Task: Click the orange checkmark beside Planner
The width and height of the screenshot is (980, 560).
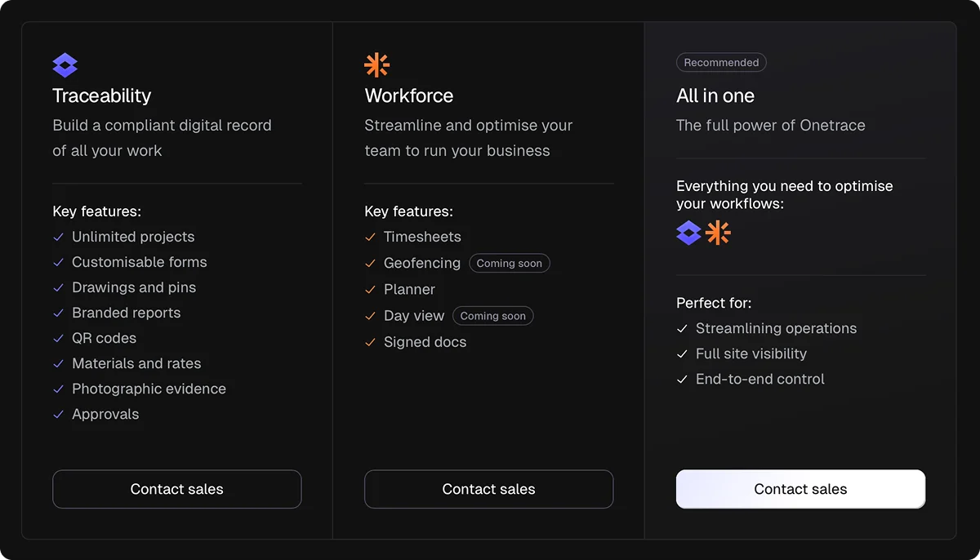Action: pyautogui.click(x=370, y=289)
